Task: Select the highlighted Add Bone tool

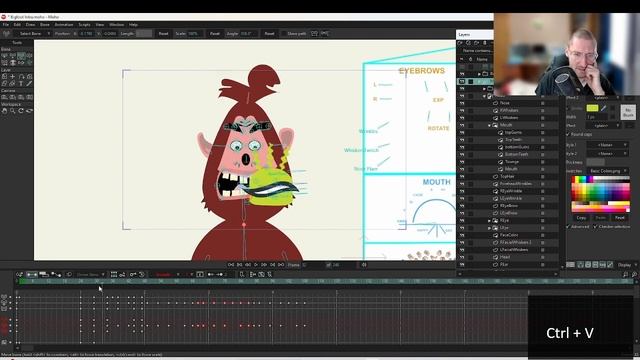Action: (21, 55)
